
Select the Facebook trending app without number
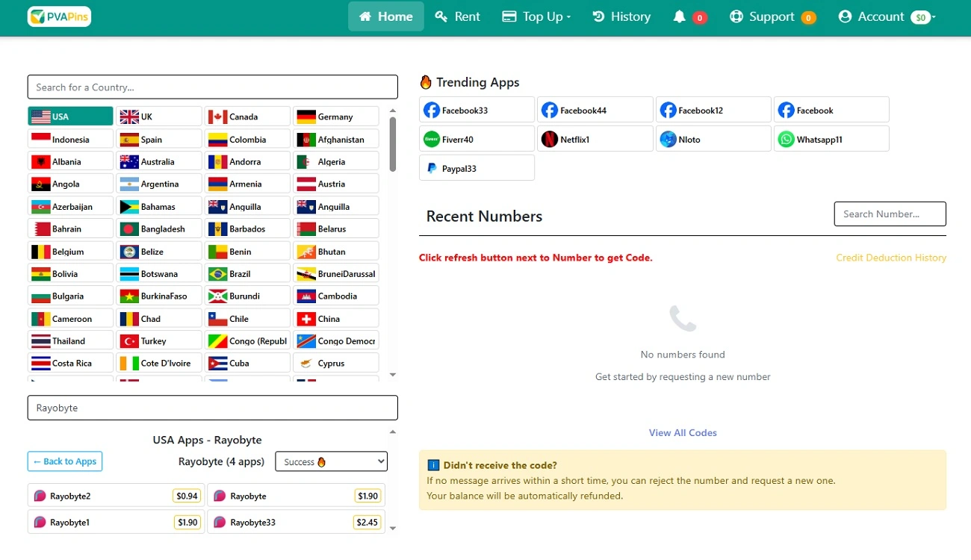click(x=831, y=110)
